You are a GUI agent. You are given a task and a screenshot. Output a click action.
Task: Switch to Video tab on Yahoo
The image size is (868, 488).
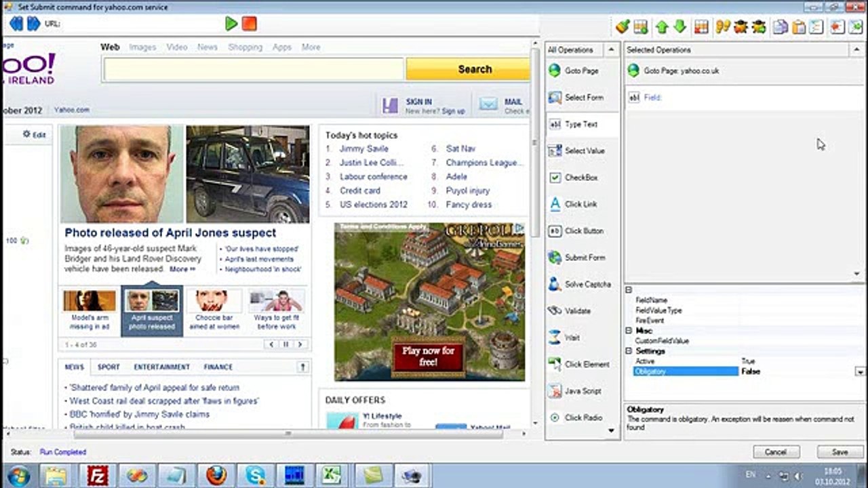click(177, 47)
